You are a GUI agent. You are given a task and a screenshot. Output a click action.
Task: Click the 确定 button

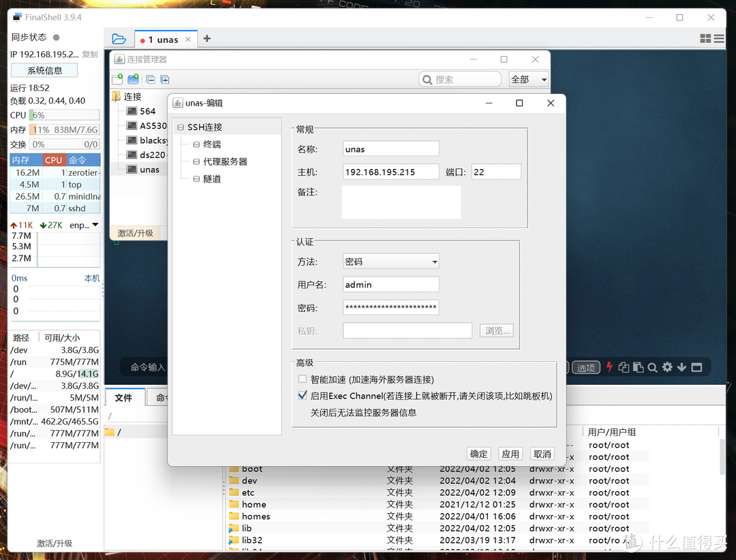(478, 454)
